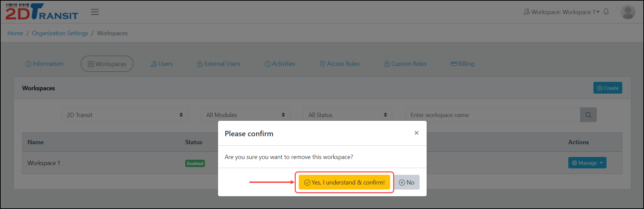The image size is (644, 209).
Task: Confirm workspace removal with yellow button
Action: click(x=344, y=182)
